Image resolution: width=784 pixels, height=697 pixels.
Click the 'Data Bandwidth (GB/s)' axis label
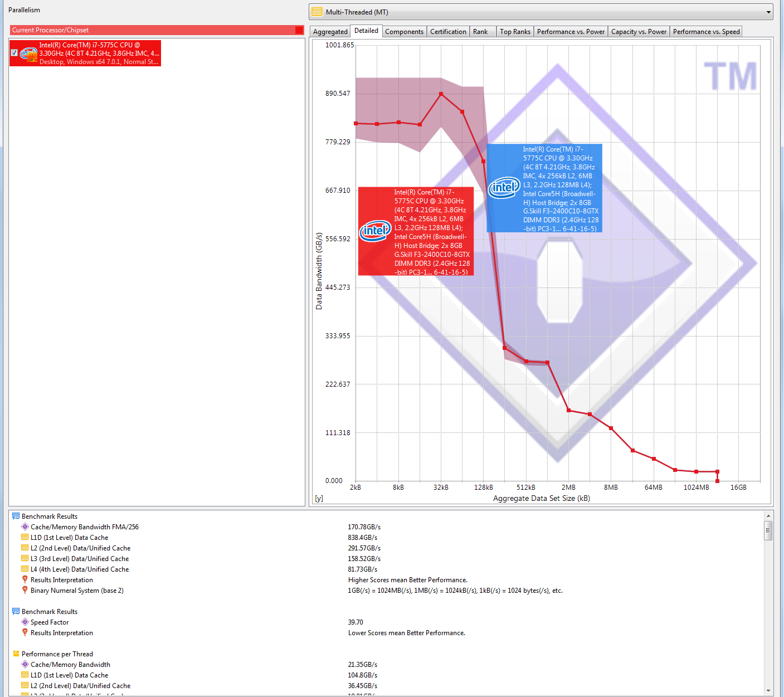319,271
